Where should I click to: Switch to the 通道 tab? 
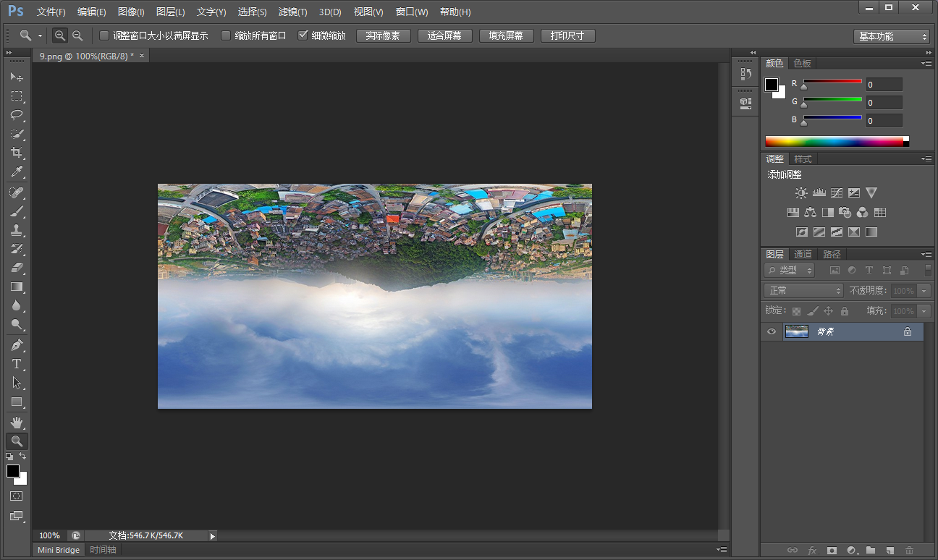pyautogui.click(x=803, y=255)
